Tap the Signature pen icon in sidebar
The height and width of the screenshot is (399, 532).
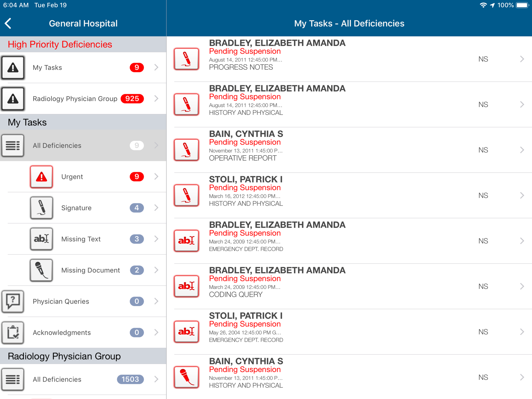pyautogui.click(x=41, y=208)
